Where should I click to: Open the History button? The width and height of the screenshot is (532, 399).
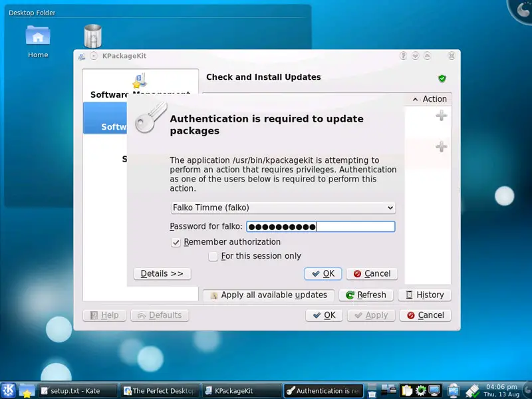click(x=425, y=295)
